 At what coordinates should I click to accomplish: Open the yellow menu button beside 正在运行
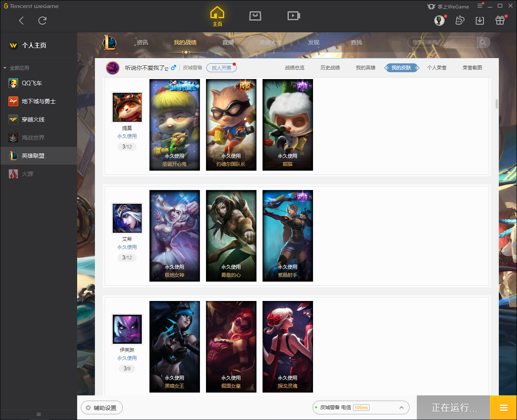[x=503, y=407]
